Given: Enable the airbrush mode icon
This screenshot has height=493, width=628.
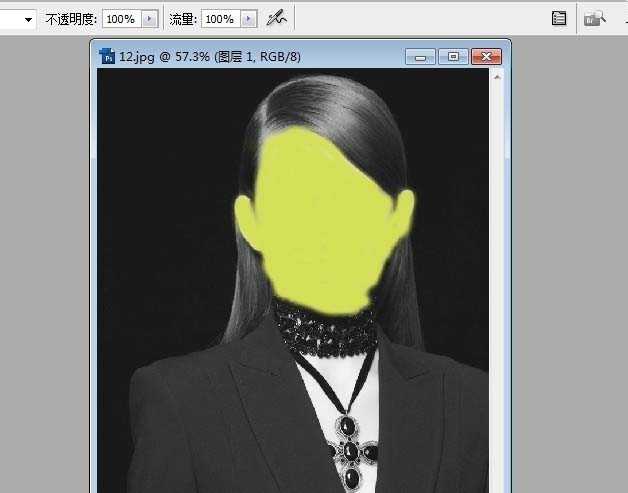Looking at the screenshot, I should click(277, 18).
